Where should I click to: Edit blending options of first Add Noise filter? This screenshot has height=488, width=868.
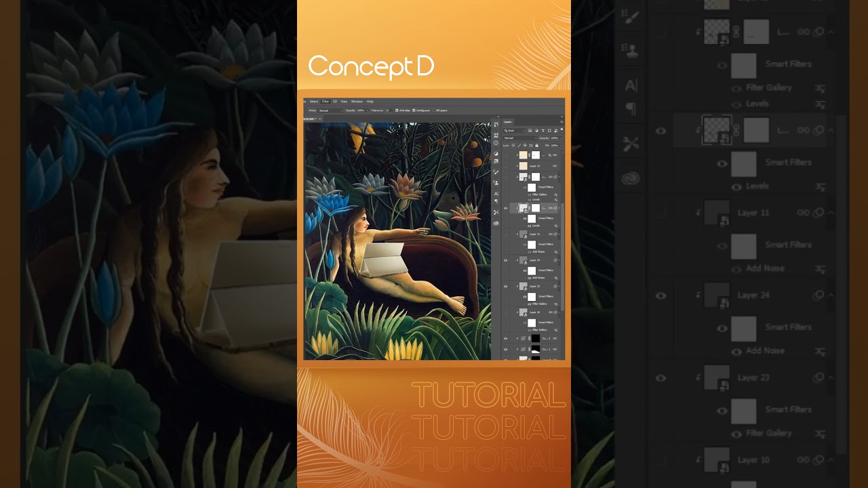pyautogui.click(x=555, y=252)
